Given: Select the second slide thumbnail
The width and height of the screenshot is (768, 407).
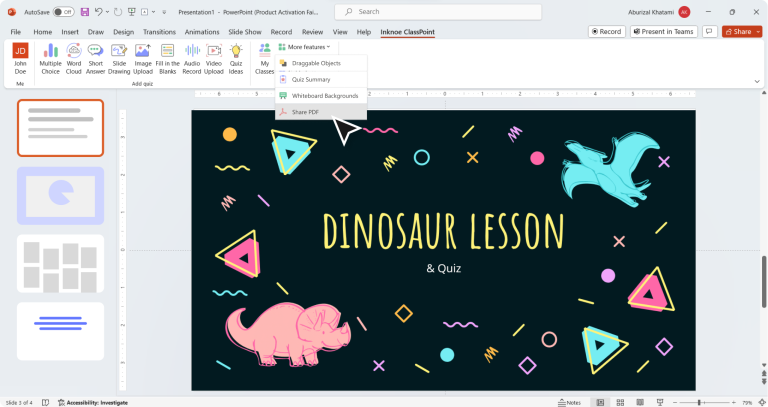Looking at the screenshot, I should 60,195.
